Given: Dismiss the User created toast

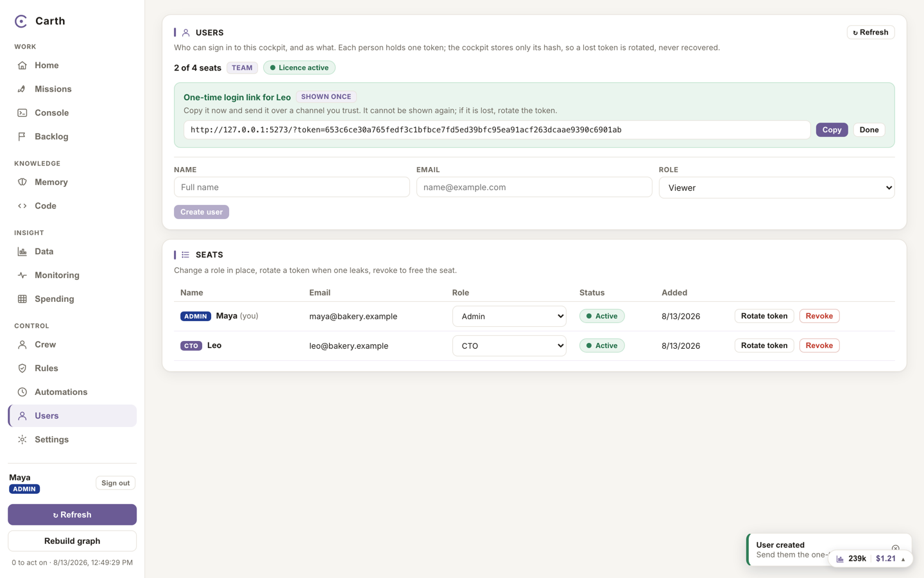Looking at the screenshot, I should pos(896,548).
